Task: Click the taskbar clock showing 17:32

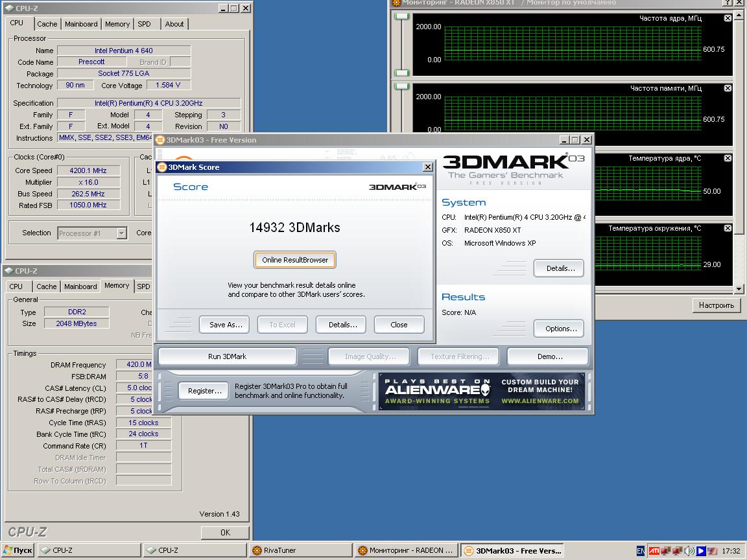Action: [731, 551]
